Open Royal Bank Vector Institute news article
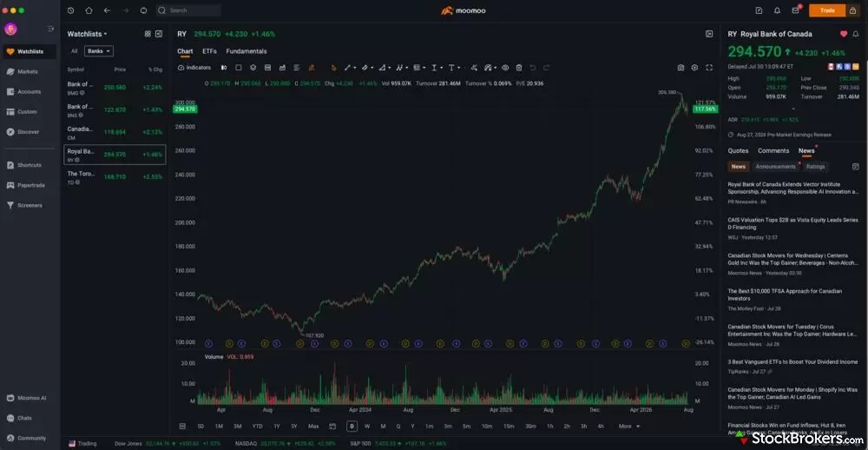Image resolution: width=868 pixels, height=450 pixels. pyautogui.click(x=793, y=188)
